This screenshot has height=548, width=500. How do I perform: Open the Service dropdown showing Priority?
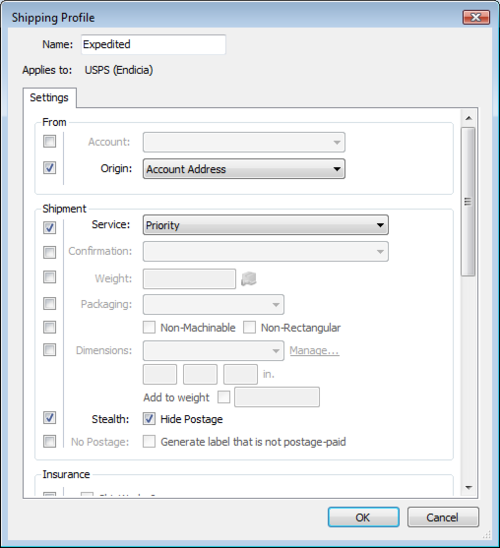click(266, 225)
